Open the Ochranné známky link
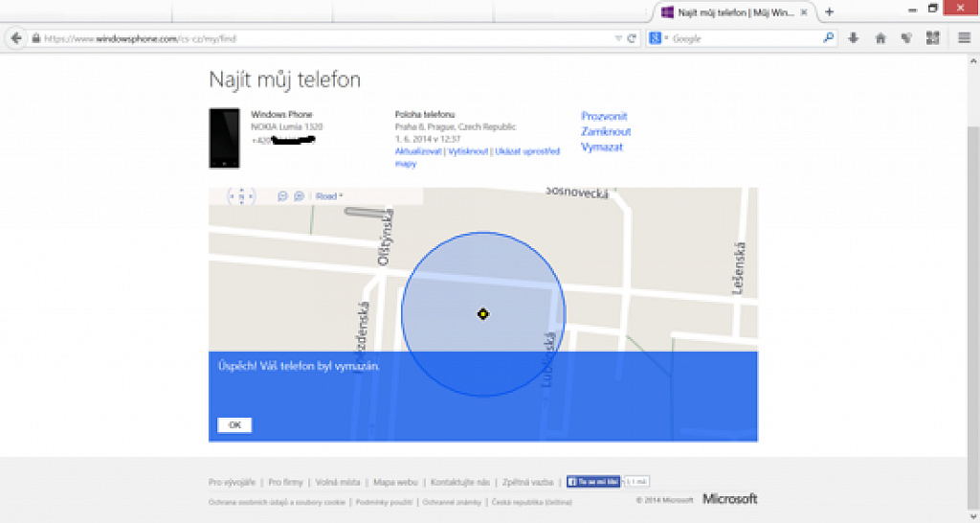980x523 pixels. [452, 502]
